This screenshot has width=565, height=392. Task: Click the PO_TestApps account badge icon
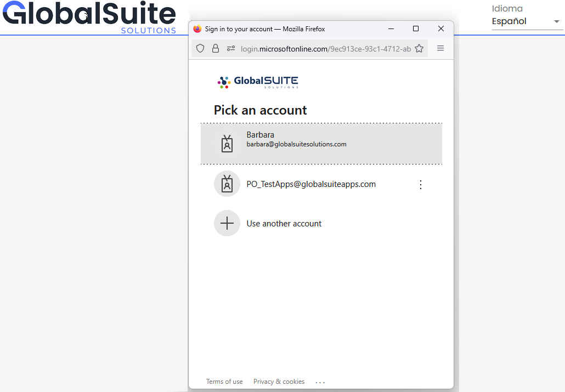tap(227, 184)
